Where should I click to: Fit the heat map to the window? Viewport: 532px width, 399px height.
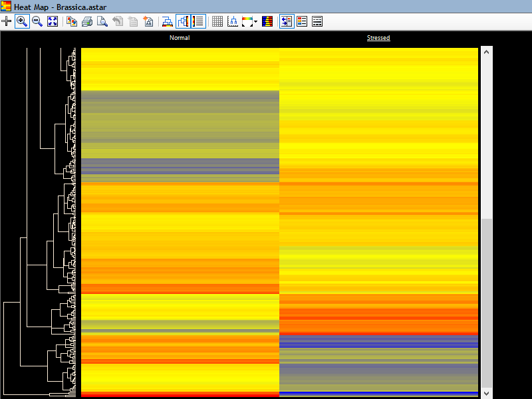point(53,21)
